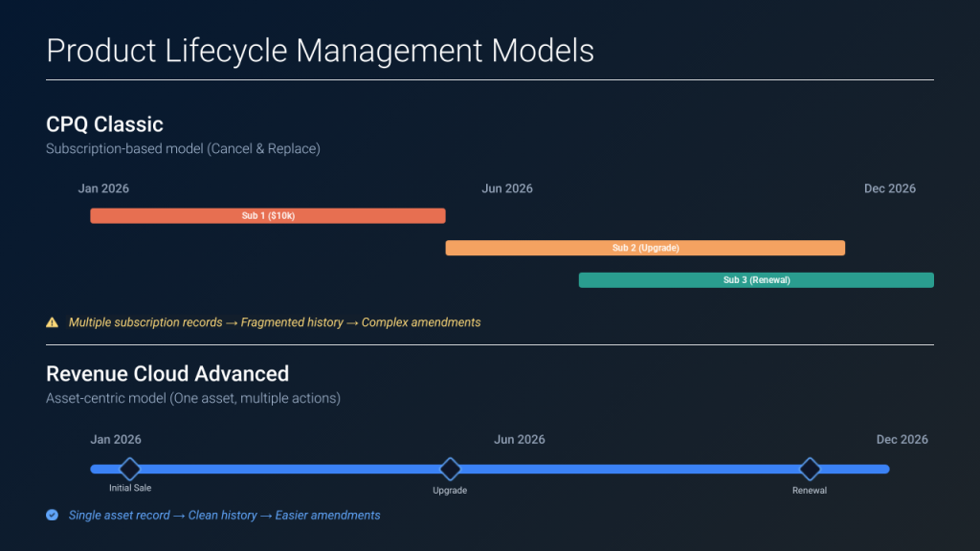
Task: Click Dec 2026 label in Revenue Cloud timeline
Action: [902, 439]
